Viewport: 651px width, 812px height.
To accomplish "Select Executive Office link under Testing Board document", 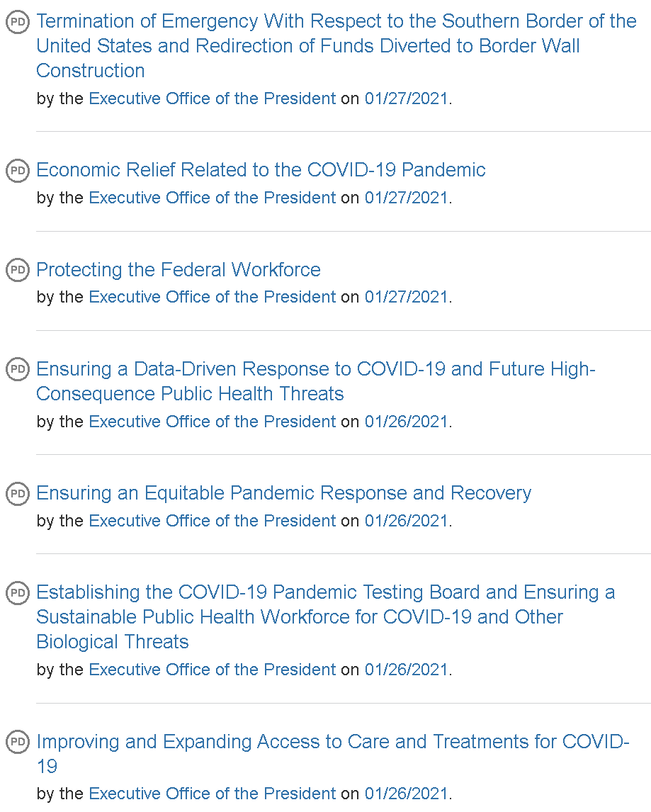I will tap(213, 670).
